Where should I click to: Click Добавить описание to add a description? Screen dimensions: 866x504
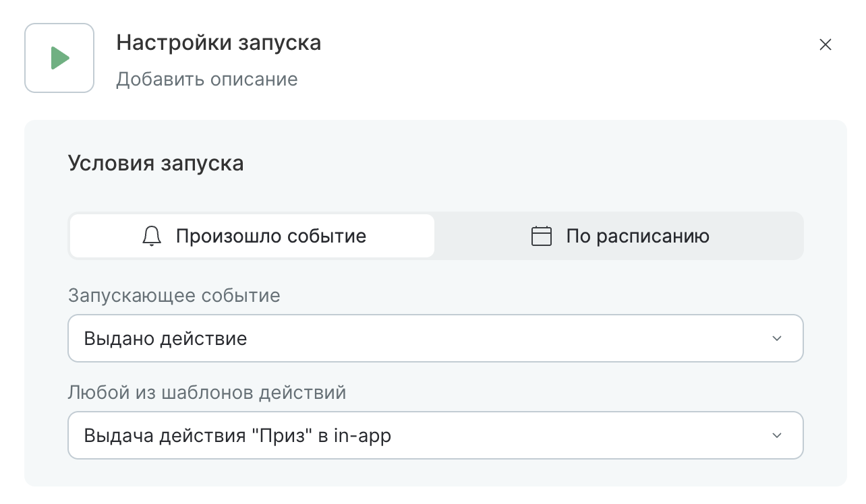(207, 80)
